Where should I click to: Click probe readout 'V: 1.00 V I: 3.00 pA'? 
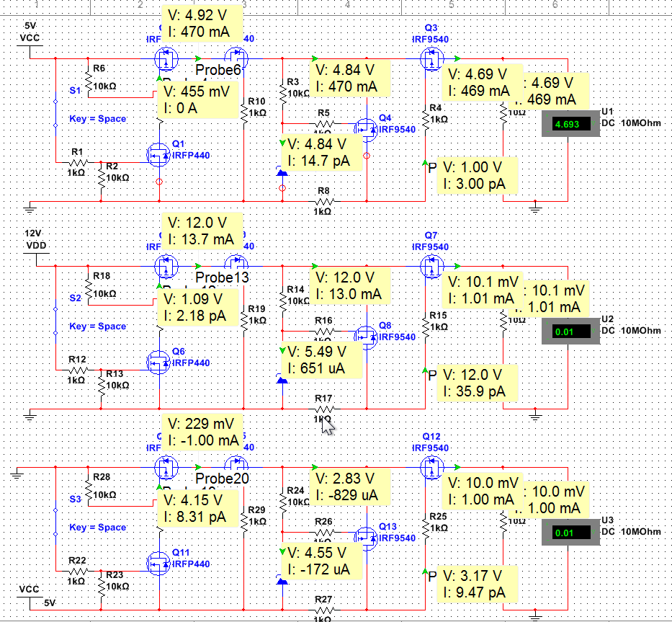pyautogui.click(x=478, y=176)
